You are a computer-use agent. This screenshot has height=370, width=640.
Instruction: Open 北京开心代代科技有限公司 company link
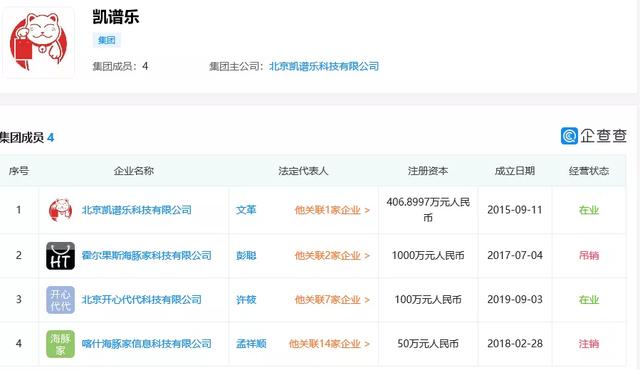[x=142, y=300]
